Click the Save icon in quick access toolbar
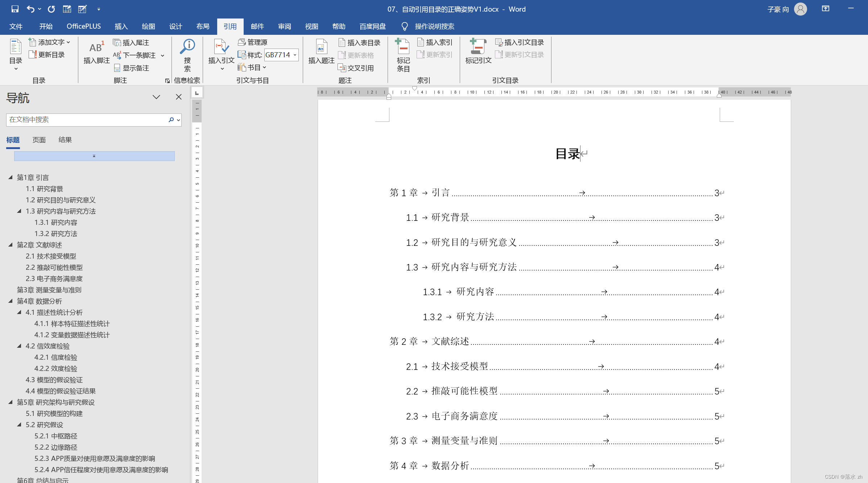 point(15,9)
